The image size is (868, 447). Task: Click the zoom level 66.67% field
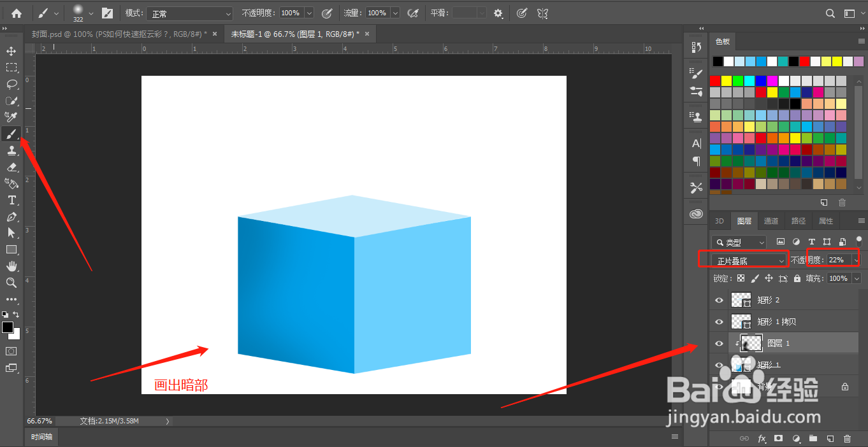pos(40,421)
